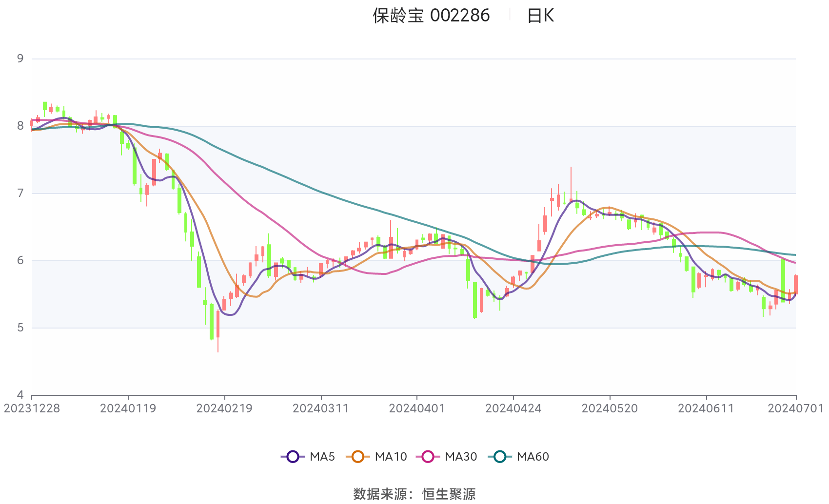This screenshot has height=504, width=829.
Task: Click the 日K label in title
Action: [540, 16]
